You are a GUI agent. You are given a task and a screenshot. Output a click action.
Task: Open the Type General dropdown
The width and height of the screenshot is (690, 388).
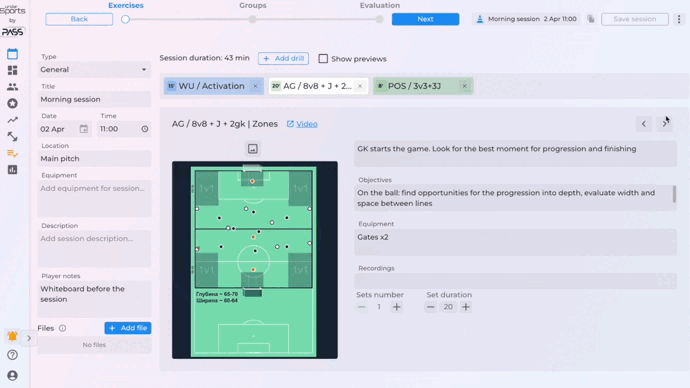94,70
